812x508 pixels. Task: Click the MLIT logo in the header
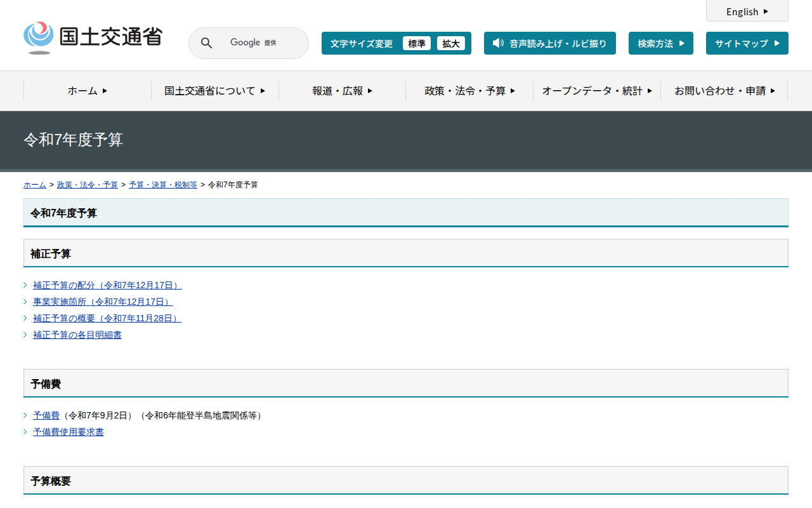pyautogui.click(x=93, y=37)
